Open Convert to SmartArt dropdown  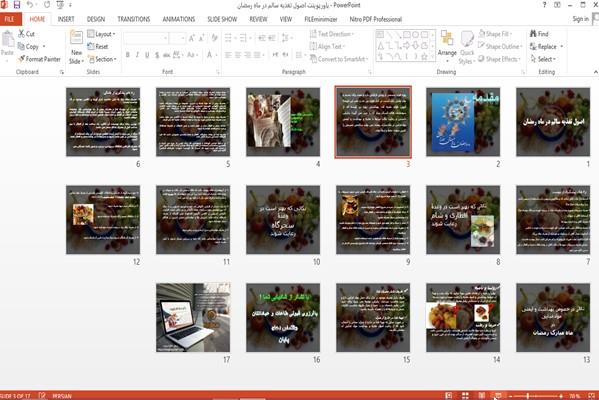[x=339, y=59]
